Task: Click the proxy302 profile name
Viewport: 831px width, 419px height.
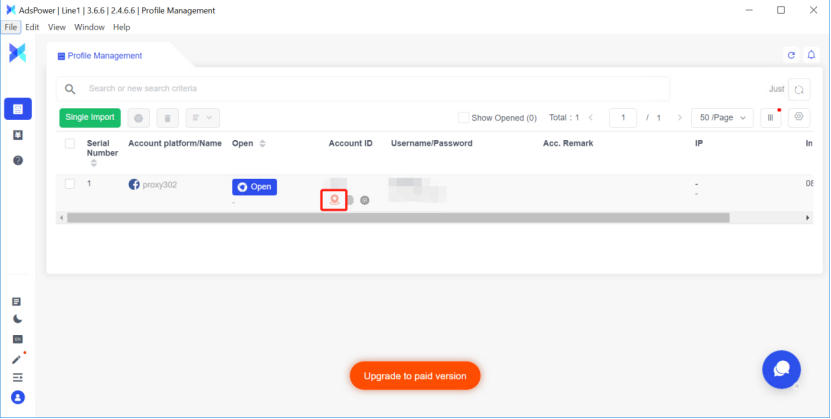Action: pyautogui.click(x=160, y=185)
